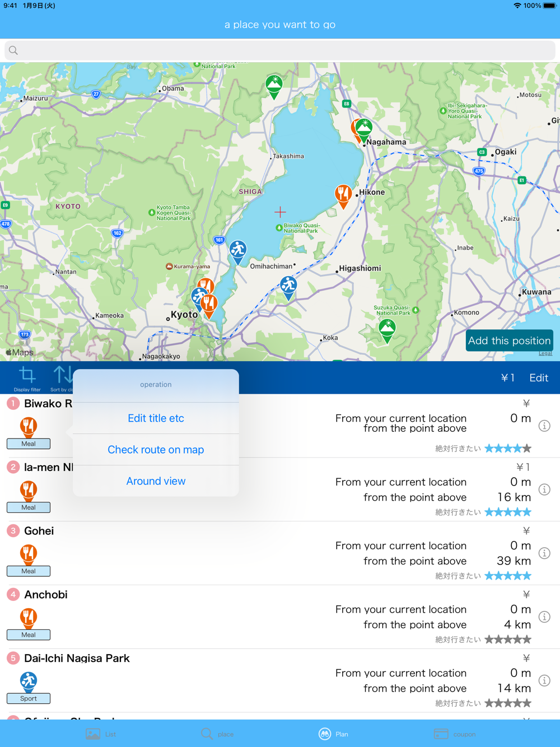The height and width of the screenshot is (747, 560).
Task: Tap sport pin south of Omihachiman
Action: point(288,288)
